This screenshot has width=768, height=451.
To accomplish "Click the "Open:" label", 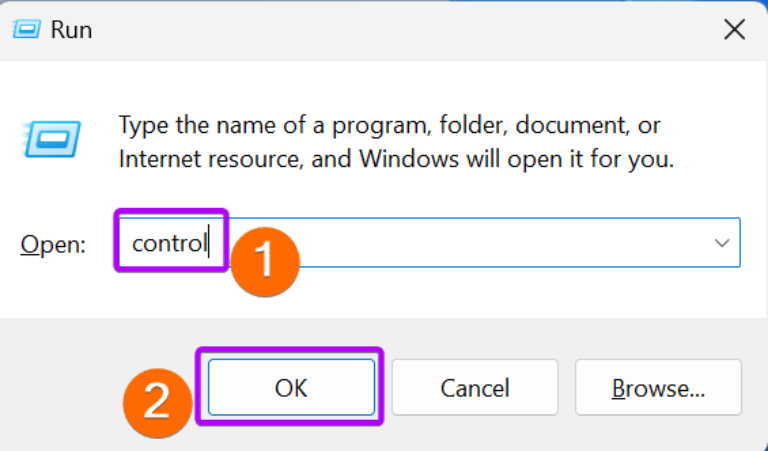I will click(x=53, y=244).
